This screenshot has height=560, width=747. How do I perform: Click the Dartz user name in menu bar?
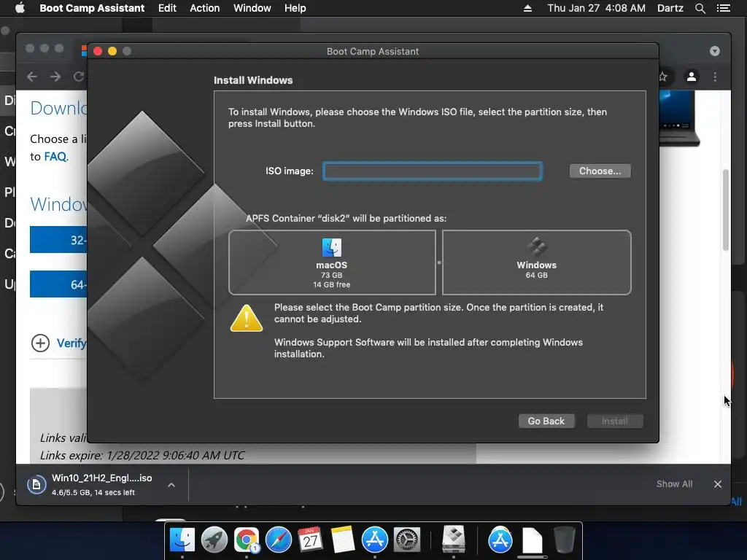point(670,8)
